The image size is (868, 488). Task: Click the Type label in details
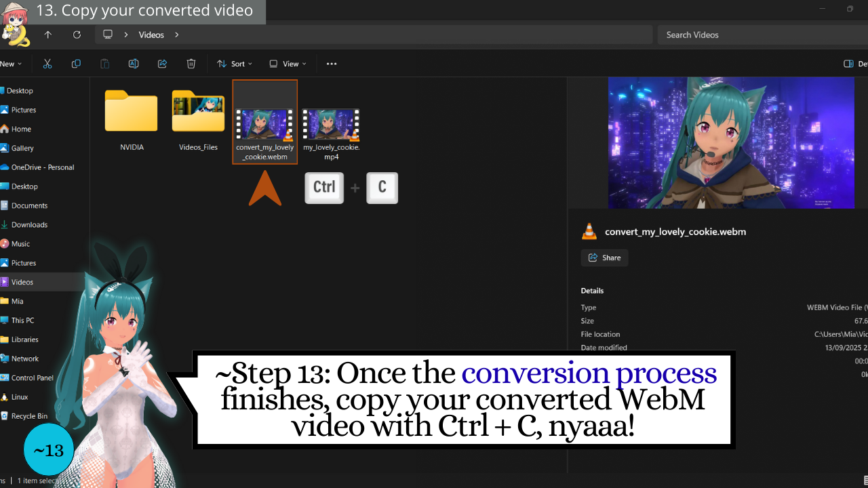coord(589,308)
